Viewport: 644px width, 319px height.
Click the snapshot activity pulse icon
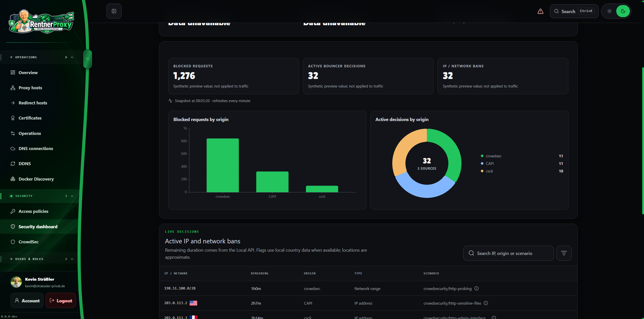point(170,101)
